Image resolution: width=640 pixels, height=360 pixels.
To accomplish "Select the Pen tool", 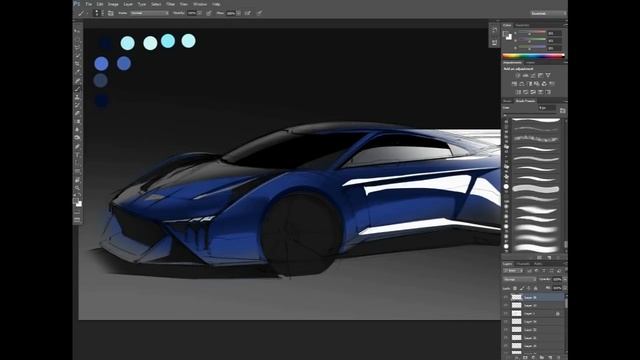I will 77,146.
